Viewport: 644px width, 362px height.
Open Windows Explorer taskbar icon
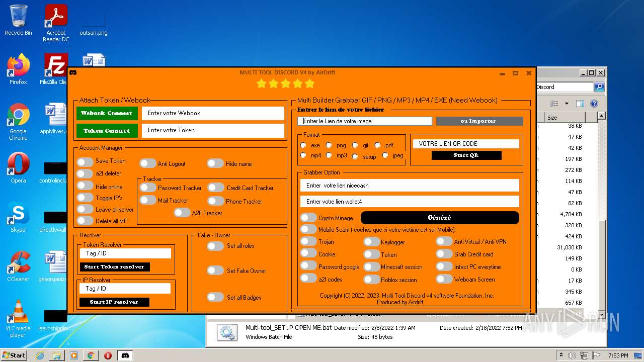coord(57,355)
